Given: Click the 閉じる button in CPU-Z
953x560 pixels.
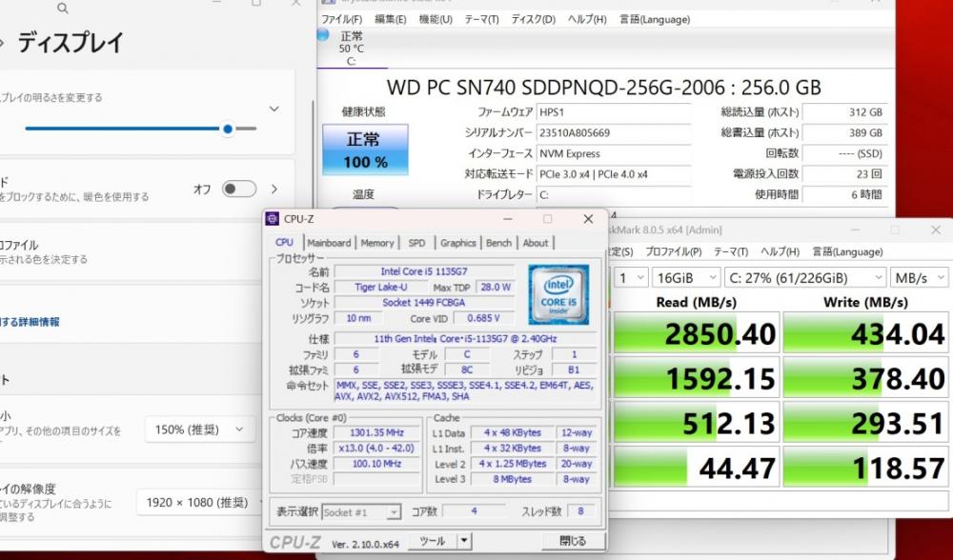Looking at the screenshot, I should pos(573,541).
